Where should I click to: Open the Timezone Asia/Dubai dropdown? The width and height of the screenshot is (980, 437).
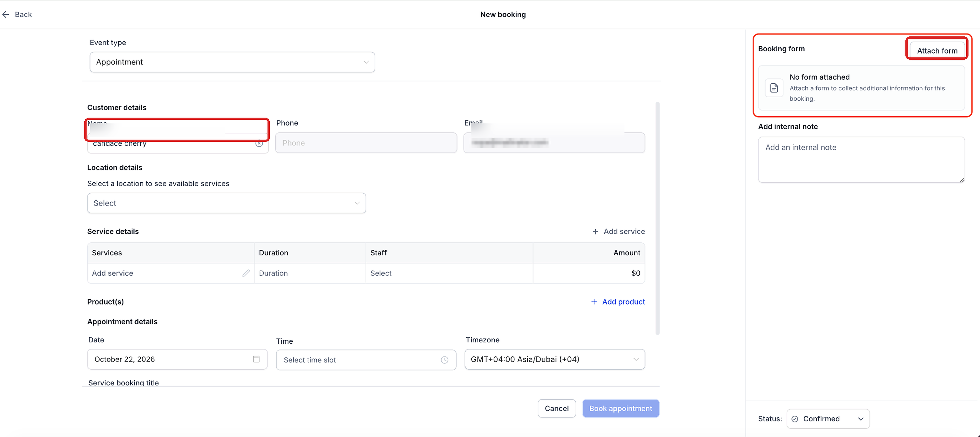[555, 359]
